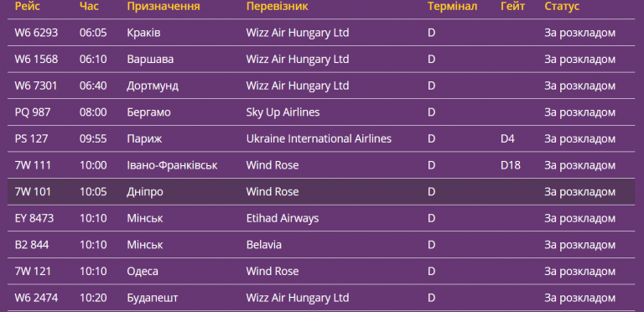Viewport: 644px width, 312px height.
Task: Click the Час column header
Action: (x=89, y=6)
